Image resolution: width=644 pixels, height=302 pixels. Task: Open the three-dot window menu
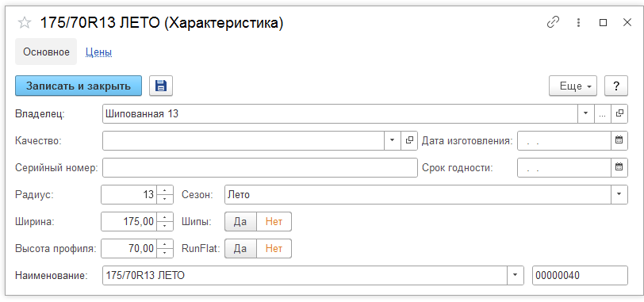click(578, 22)
